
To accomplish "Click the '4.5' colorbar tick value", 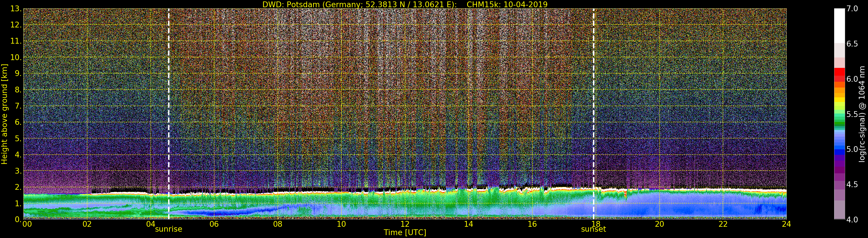I will [852, 185].
